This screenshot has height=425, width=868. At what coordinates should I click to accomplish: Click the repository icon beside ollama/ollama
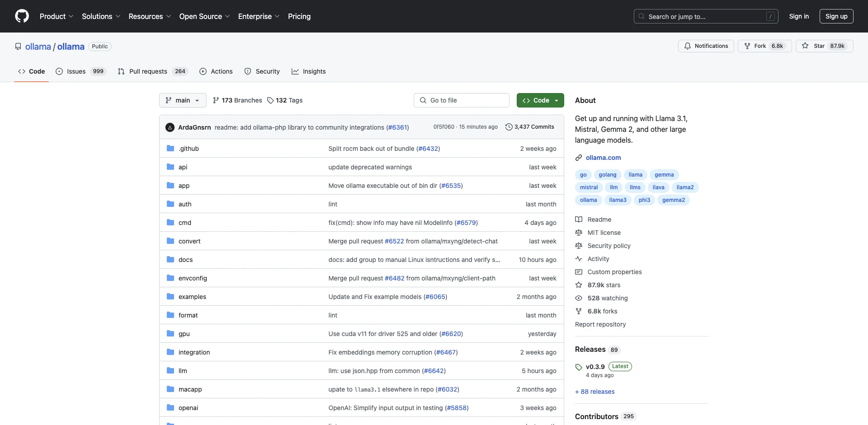18,47
